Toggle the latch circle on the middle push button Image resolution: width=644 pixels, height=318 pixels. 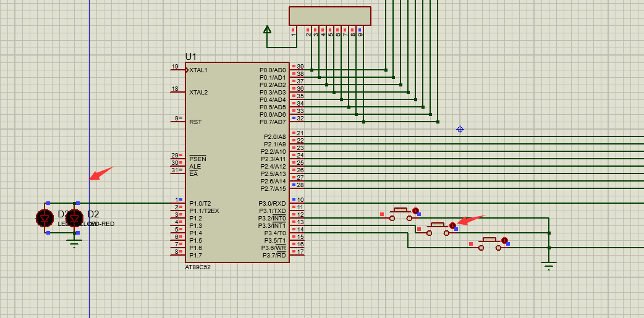(452, 225)
